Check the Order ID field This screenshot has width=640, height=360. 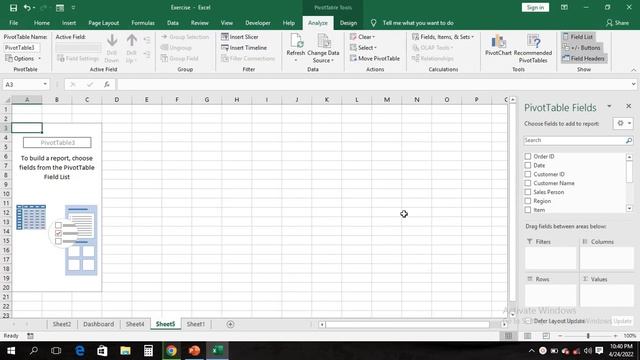528,156
